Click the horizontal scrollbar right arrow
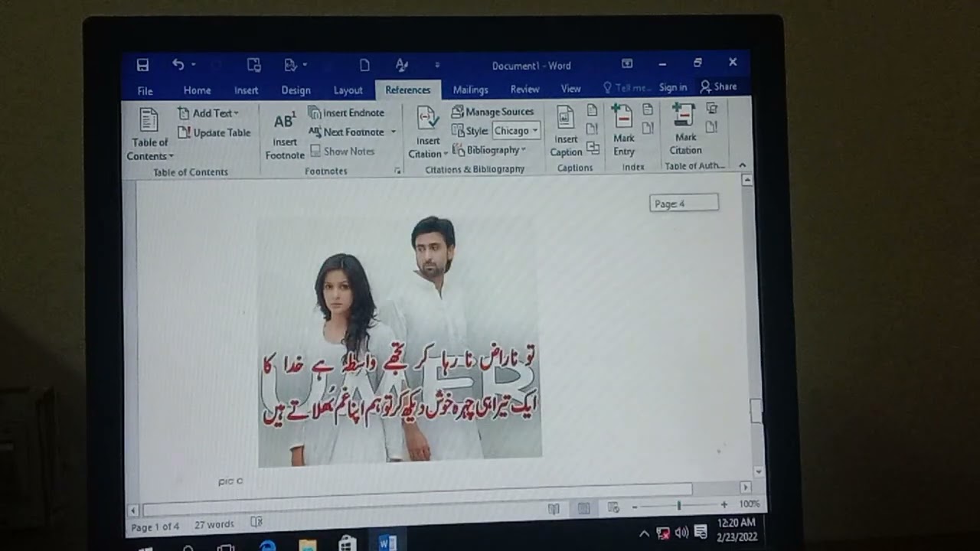Viewport: 980px width, 551px height. pos(745,487)
